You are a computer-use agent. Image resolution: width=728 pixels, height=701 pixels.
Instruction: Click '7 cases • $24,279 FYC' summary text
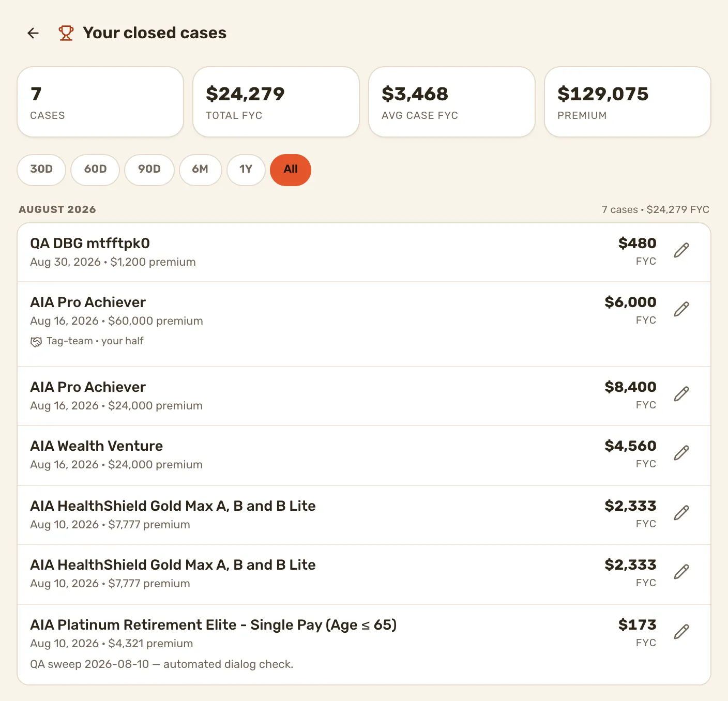click(x=656, y=209)
